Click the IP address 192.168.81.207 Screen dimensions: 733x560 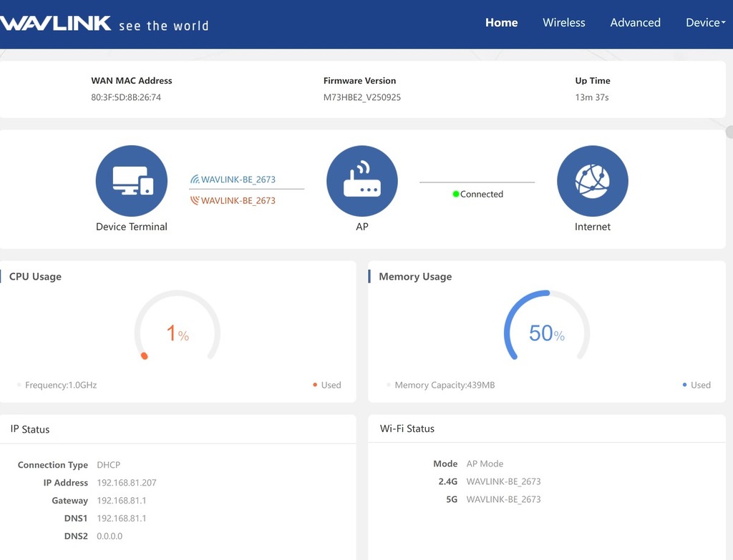[x=127, y=483]
